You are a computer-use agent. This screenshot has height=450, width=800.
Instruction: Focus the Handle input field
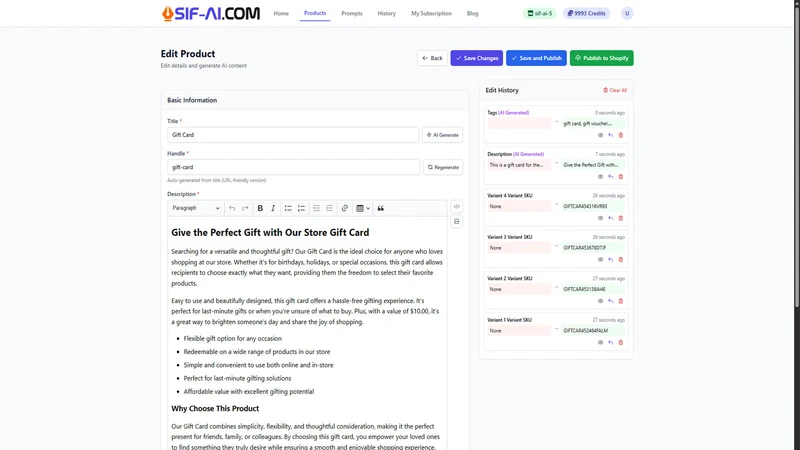[293, 167]
